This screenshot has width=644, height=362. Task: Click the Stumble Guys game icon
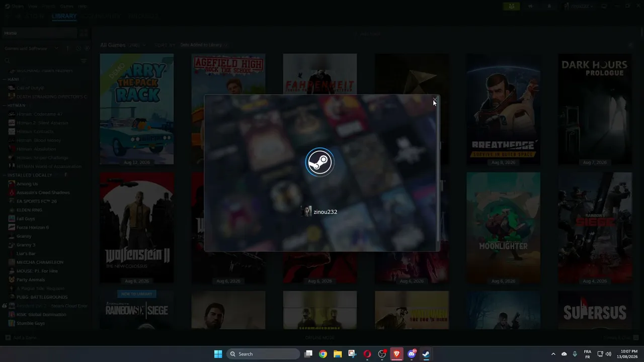coord(12,323)
